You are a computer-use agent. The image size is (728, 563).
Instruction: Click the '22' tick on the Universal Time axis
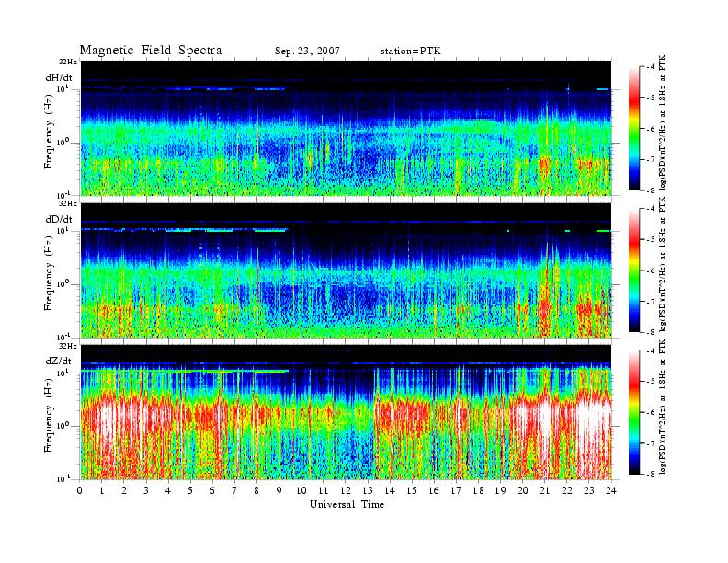pos(567,490)
